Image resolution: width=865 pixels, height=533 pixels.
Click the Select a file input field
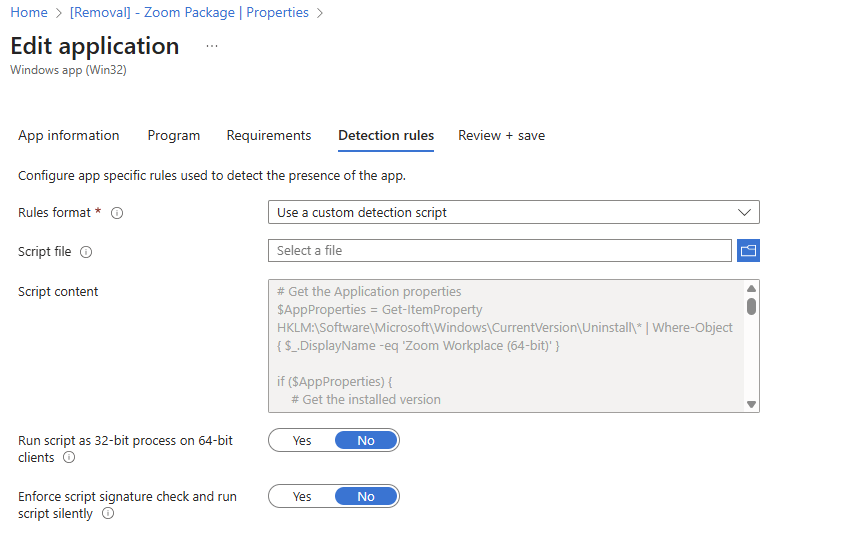click(499, 250)
